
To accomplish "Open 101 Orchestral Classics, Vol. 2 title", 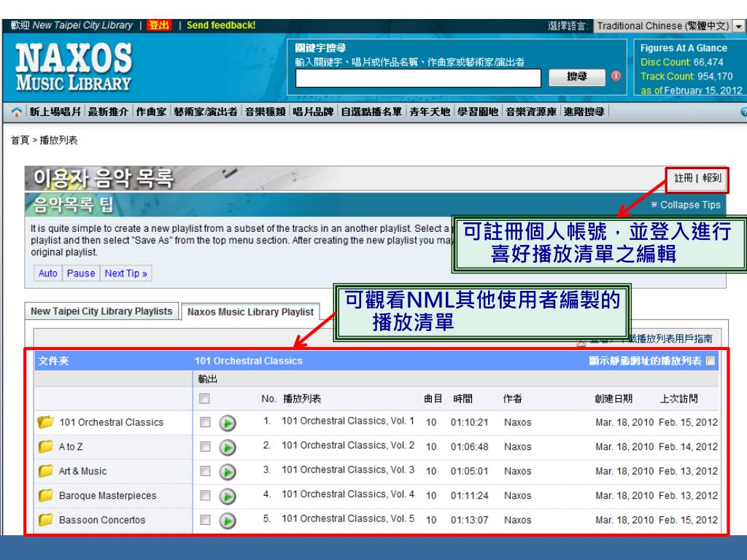I will (348, 446).
